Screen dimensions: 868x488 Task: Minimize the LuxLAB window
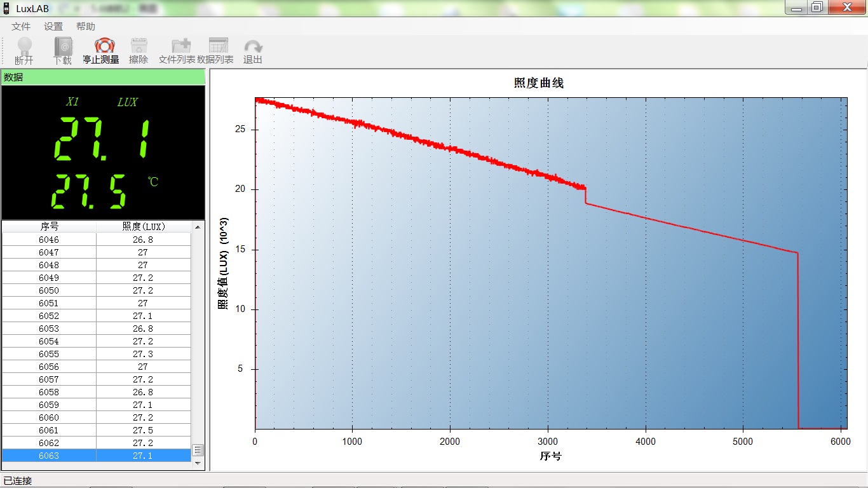click(x=797, y=7)
